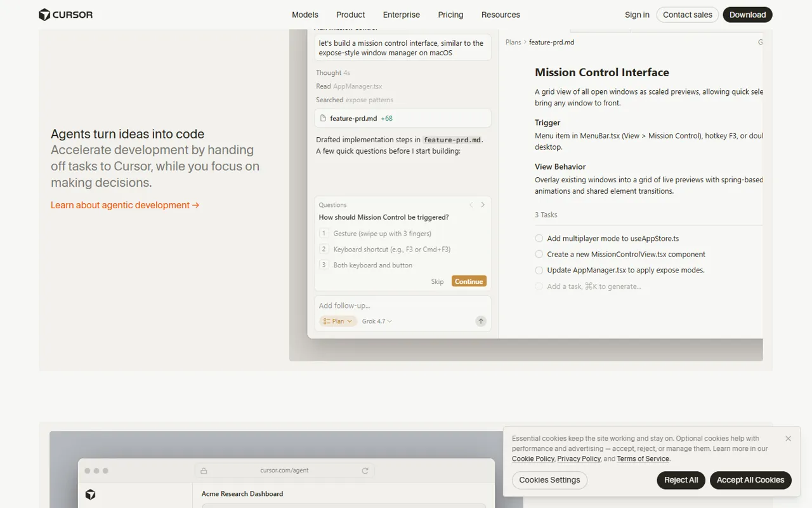Open the Privacy Policy link

[579, 458]
